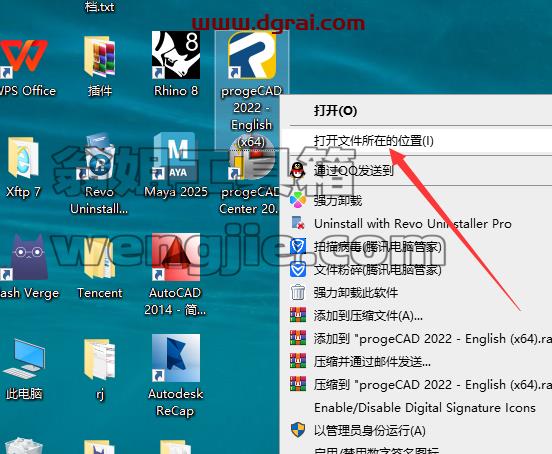Select the 插件 folder icon
The image size is (552, 454).
tap(100, 56)
